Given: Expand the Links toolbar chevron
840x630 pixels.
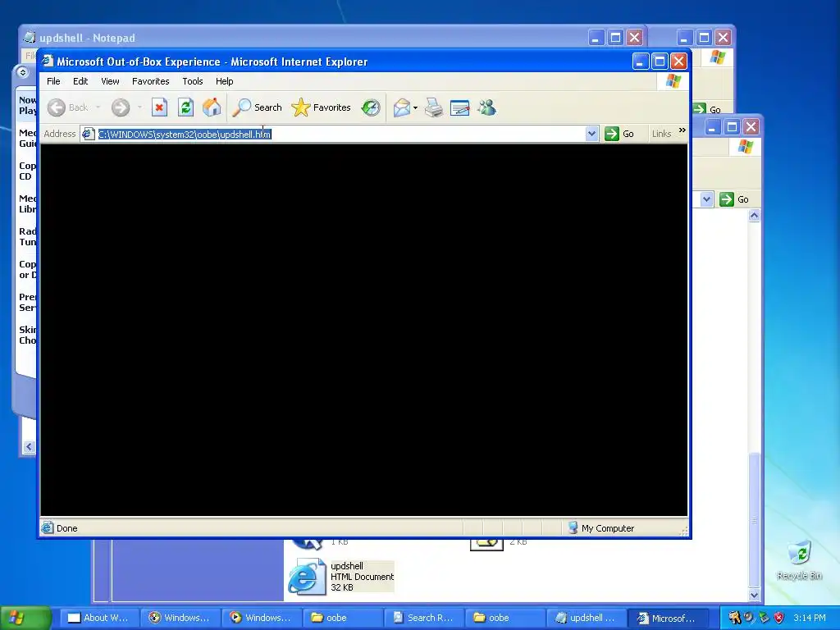Looking at the screenshot, I should point(682,130).
